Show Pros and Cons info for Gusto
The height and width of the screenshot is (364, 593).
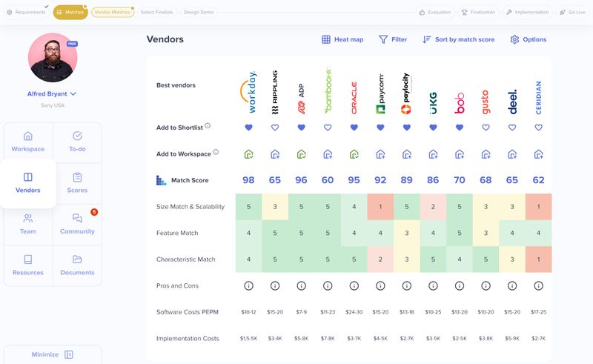pyautogui.click(x=486, y=285)
